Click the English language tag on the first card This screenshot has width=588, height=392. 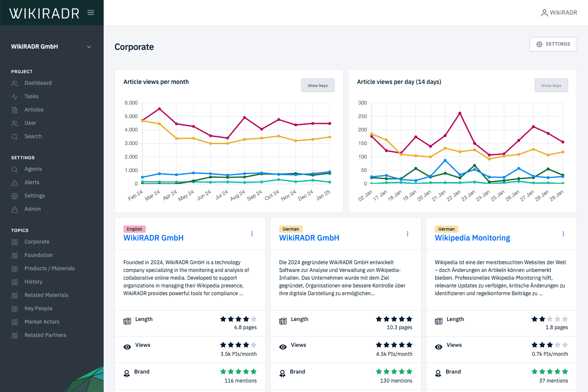(x=135, y=229)
